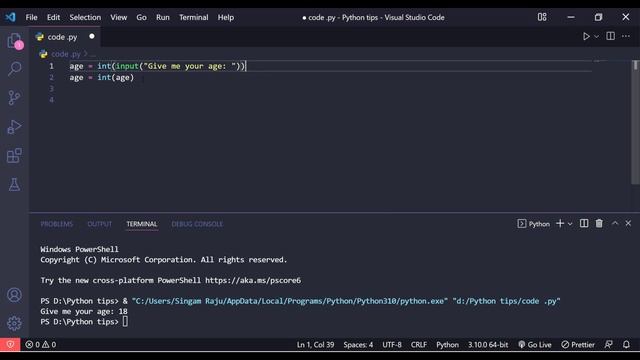Open the Edit menu
The width and height of the screenshot is (640, 360).
53,17
